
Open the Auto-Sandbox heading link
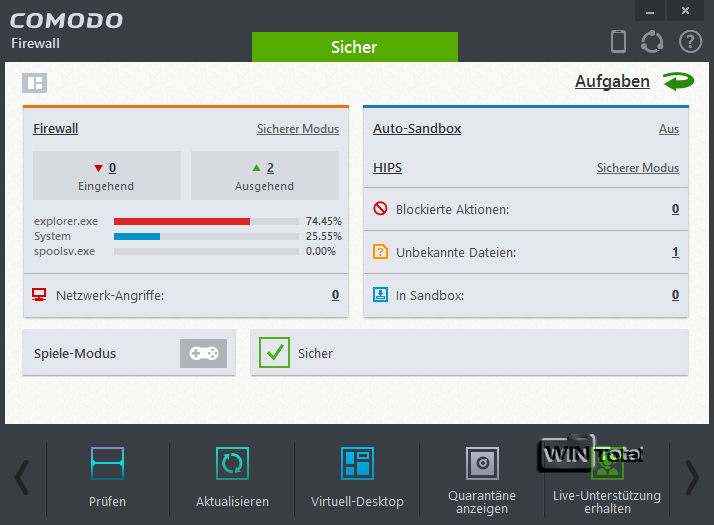pos(417,128)
